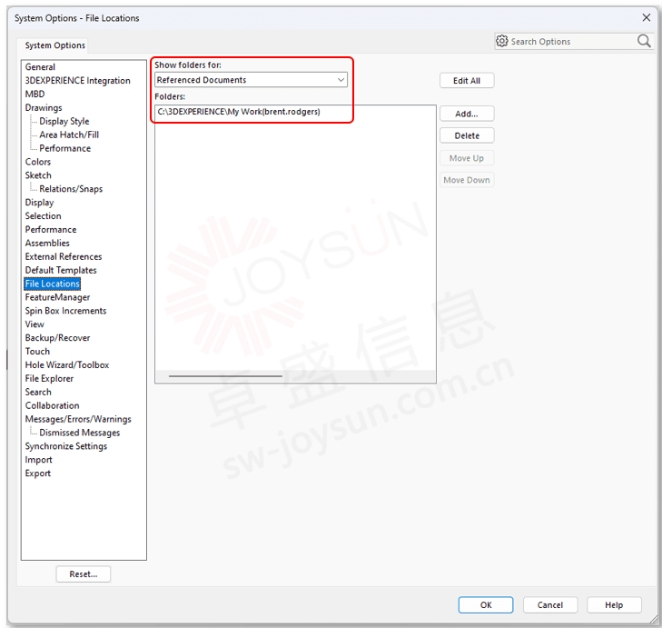Select Drawings in options tree
Screen dimensions: 663x628
[x=44, y=107]
